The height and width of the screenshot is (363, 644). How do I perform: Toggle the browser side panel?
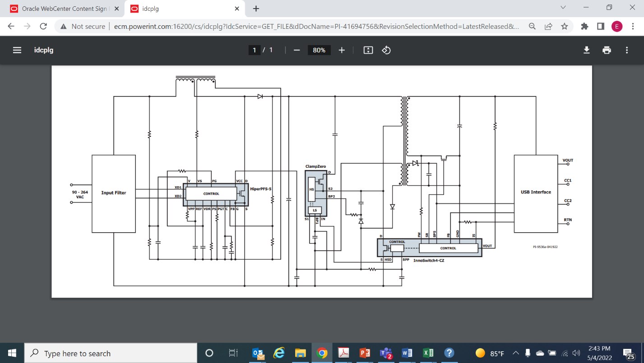tap(600, 26)
